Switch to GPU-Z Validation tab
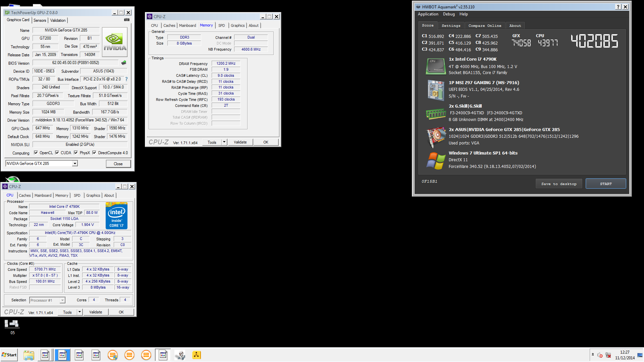 pos(58,20)
